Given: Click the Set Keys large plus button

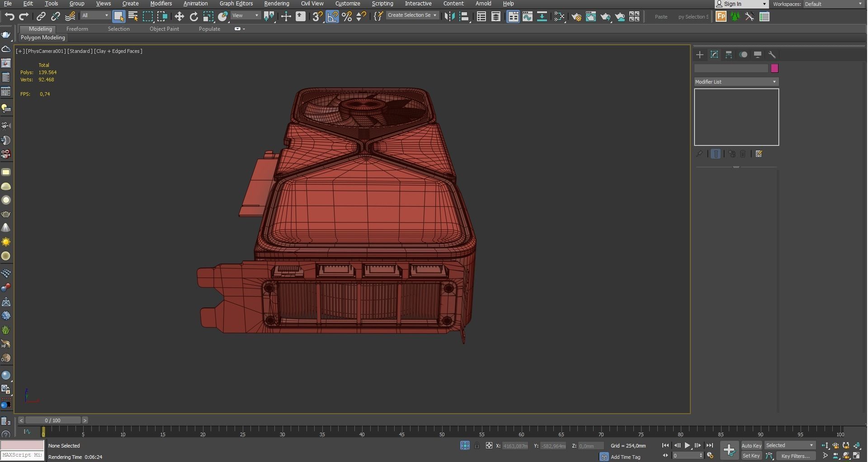Looking at the screenshot, I should [729, 450].
